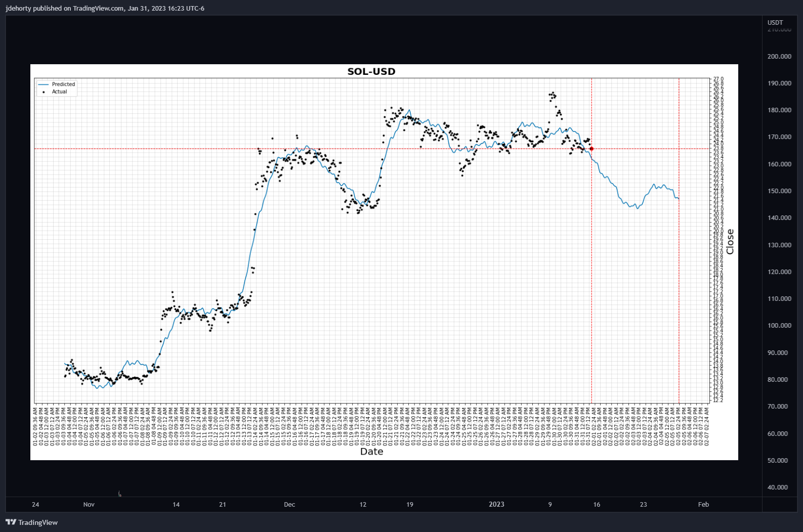Click the Actual legend entry

pos(54,92)
